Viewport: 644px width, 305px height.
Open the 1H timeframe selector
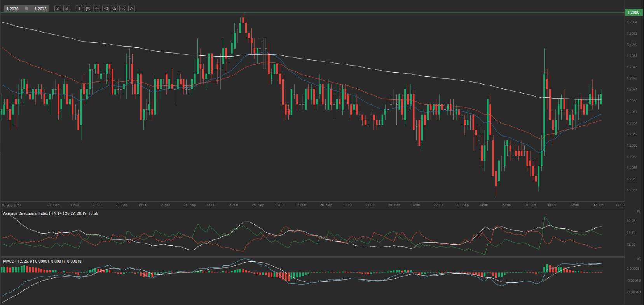(x=79, y=9)
